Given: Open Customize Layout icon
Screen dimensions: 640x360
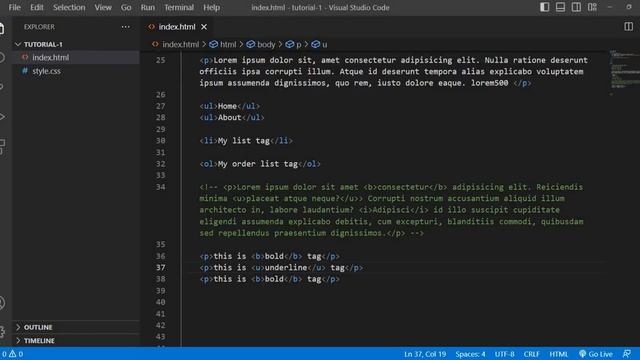Looking at the screenshot, I should click(x=592, y=7).
